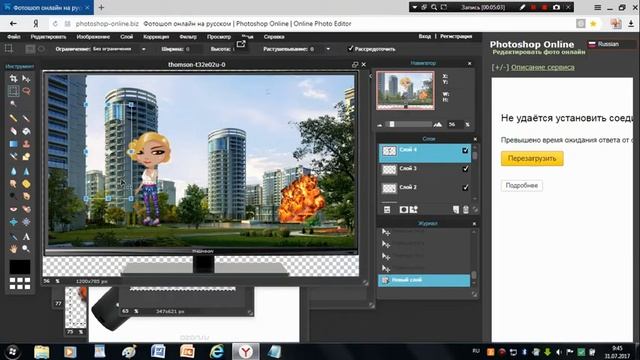Select the Smudge finger tool
This screenshot has height=360, width=640.
[13, 184]
